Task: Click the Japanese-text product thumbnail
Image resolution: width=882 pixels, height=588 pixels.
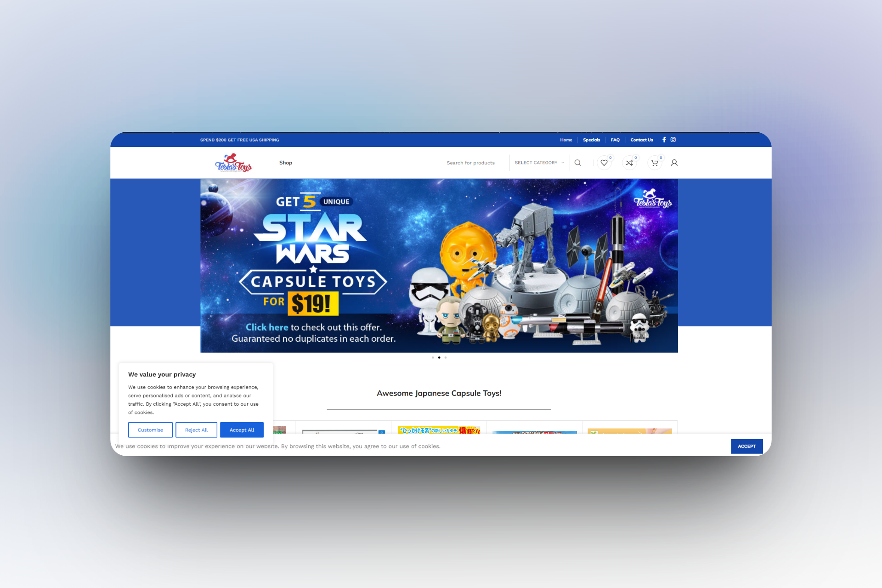Action: point(439,430)
